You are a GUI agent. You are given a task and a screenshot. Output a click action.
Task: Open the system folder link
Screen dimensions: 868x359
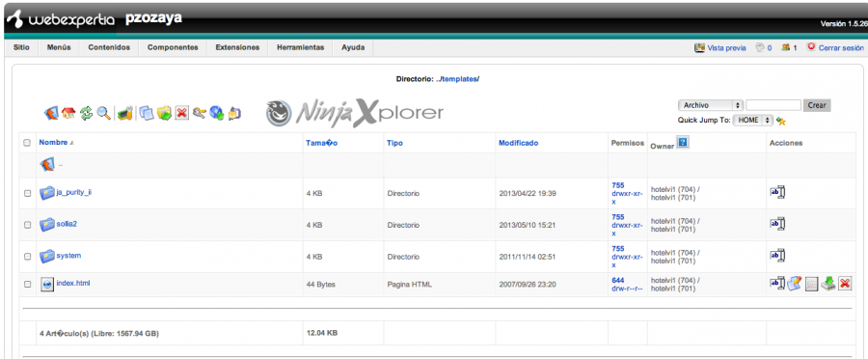tap(68, 256)
